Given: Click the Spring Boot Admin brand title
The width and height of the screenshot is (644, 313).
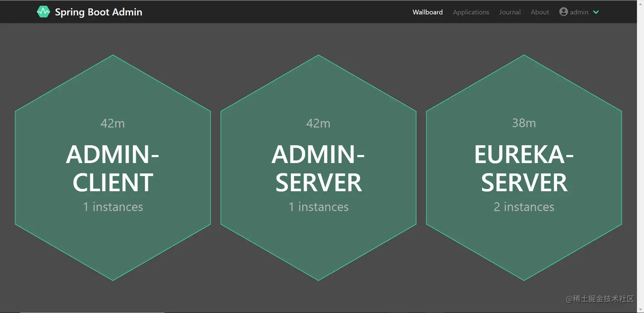Looking at the screenshot, I should [98, 12].
